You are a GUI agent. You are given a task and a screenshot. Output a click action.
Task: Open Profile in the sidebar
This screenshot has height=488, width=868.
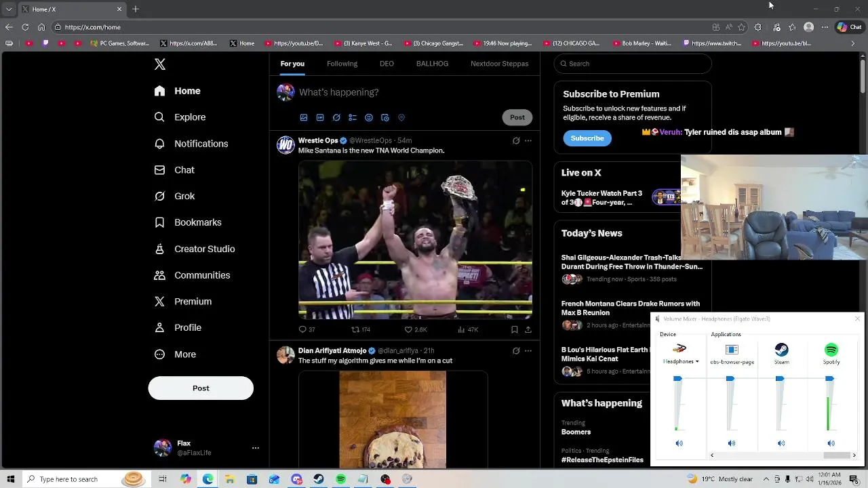[178, 327]
